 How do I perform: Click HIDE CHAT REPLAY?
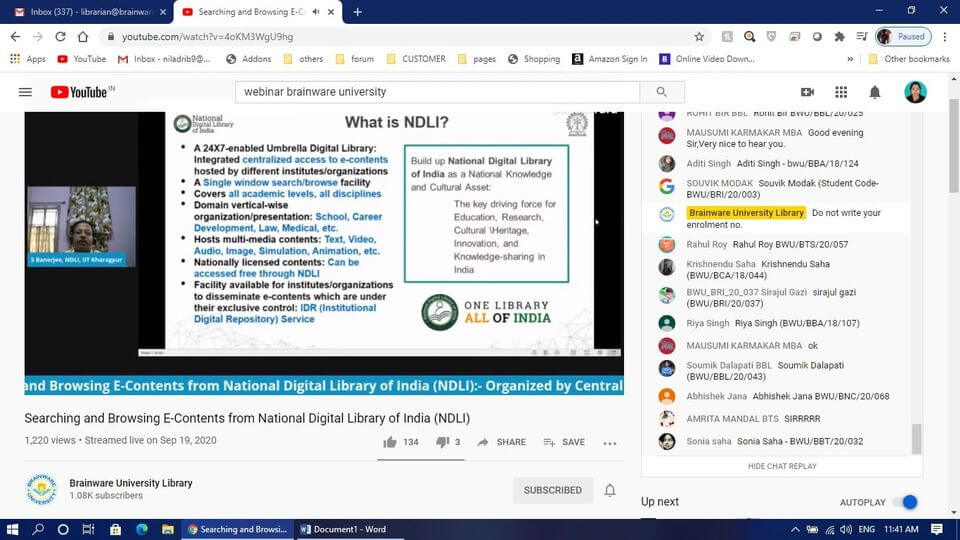click(782, 466)
